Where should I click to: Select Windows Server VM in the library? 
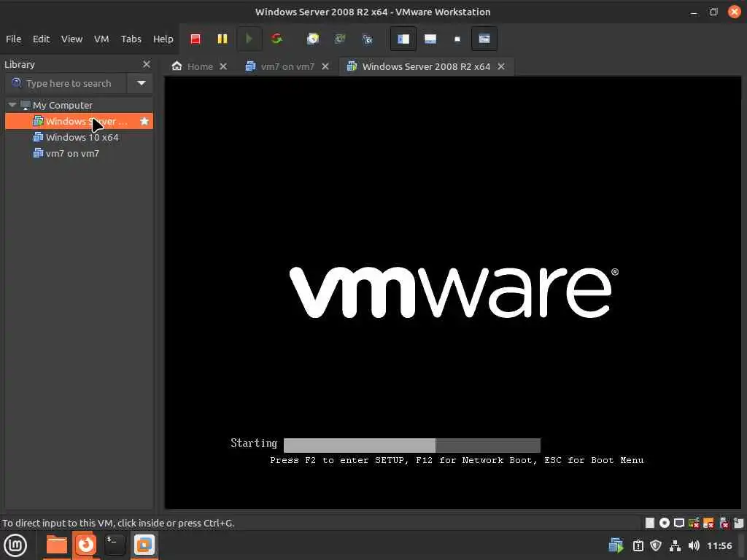click(79, 122)
